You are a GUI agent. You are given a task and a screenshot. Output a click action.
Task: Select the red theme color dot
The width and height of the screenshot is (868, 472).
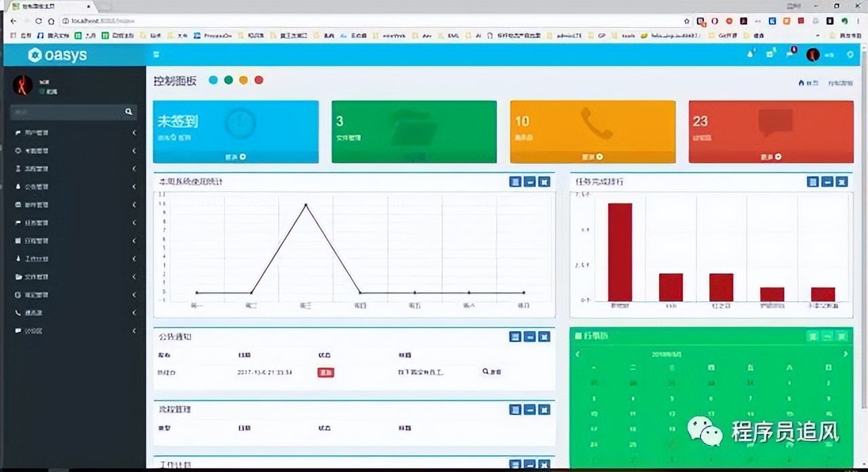point(258,80)
